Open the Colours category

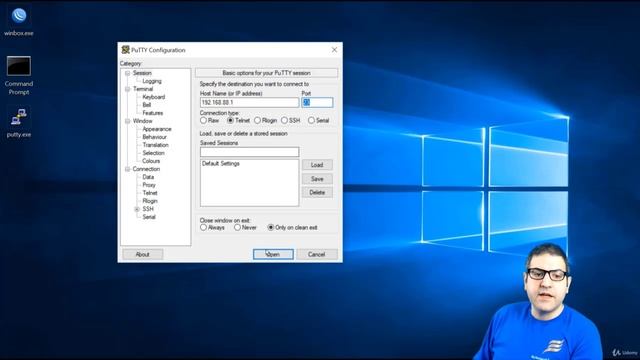(x=151, y=161)
